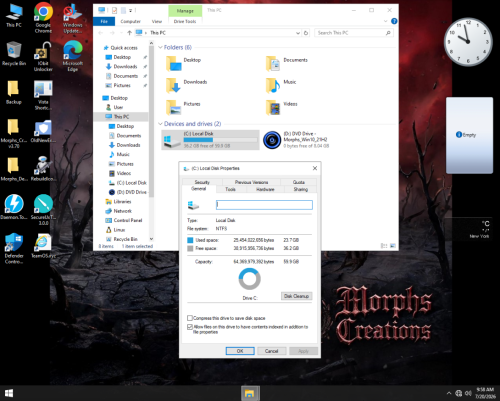This screenshot has width=500, height=401.
Task: Enable Compress this drive to save space
Action: coord(190,318)
